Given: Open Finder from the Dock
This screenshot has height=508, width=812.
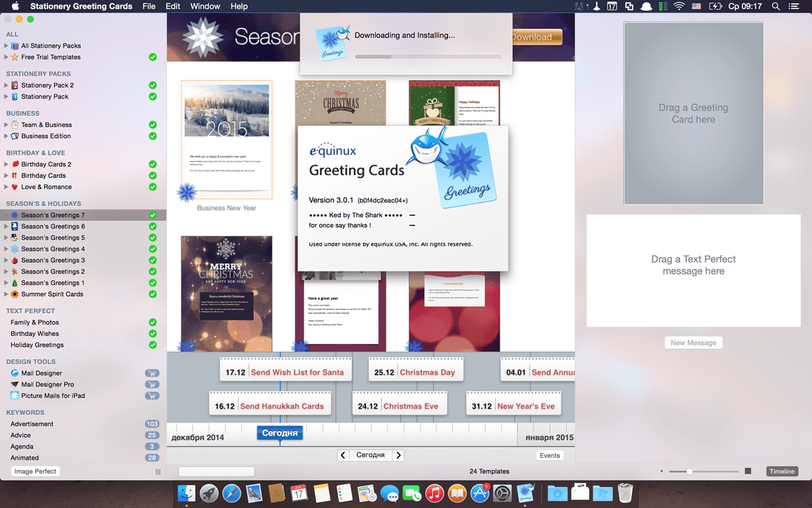Looking at the screenshot, I should (186, 492).
